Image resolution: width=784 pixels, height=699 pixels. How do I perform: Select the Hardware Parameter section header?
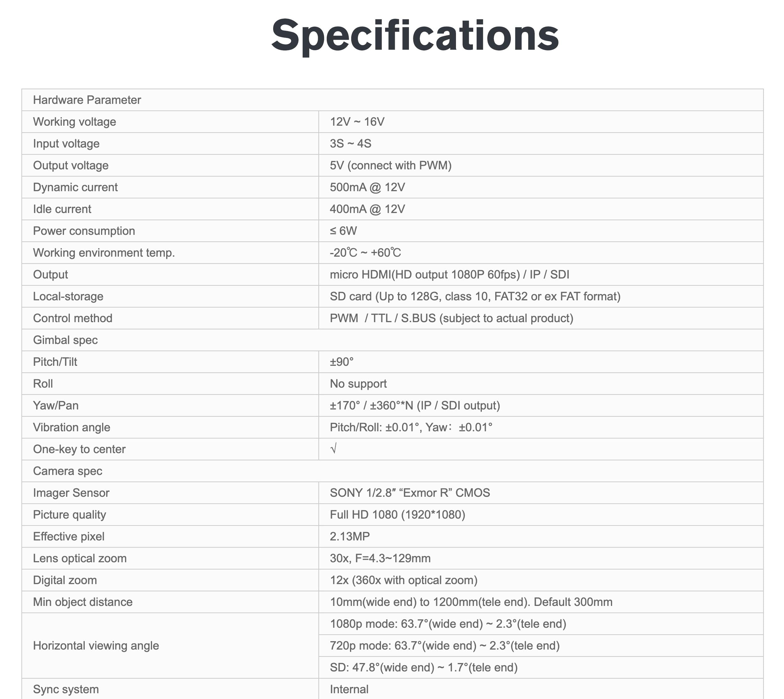(x=87, y=100)
